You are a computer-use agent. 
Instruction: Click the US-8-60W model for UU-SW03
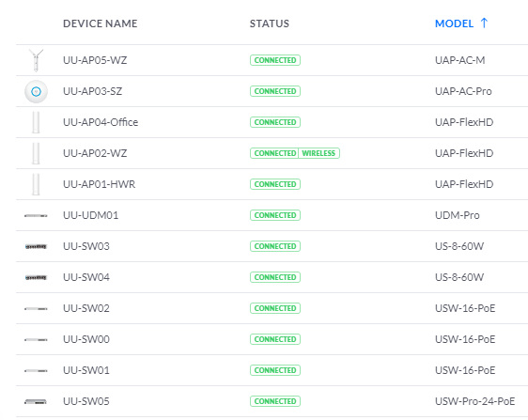[x=459, y=246]
